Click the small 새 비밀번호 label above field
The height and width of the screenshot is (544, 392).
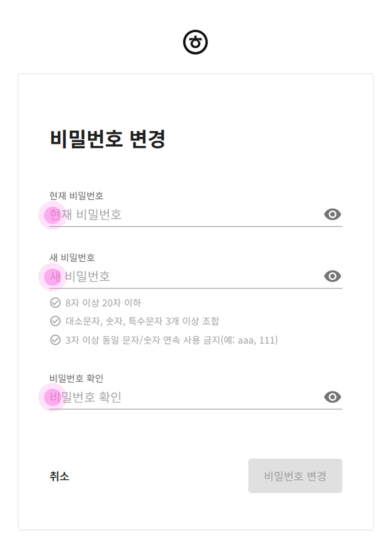[72, 258]
